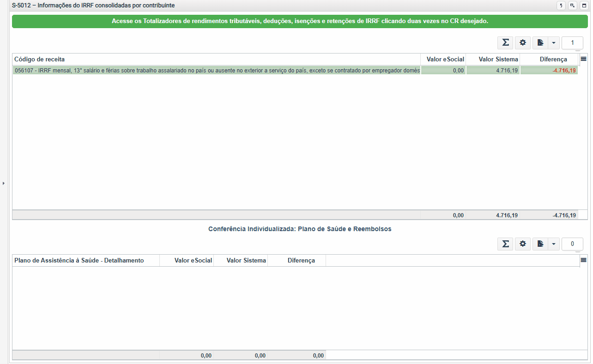This screenshot has height=364, width=593.
Task: Click the undo arrow icon in the panel header
Action: 561,6
